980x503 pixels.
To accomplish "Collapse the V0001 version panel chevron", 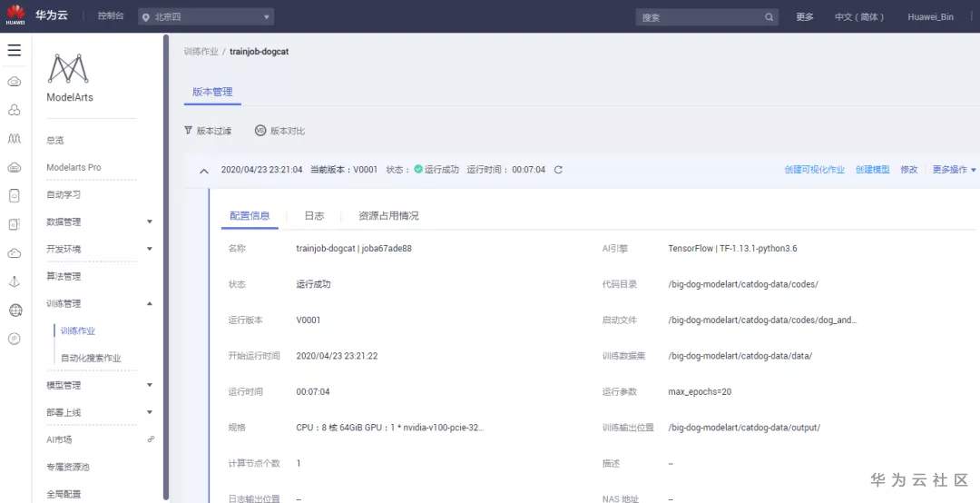I will coord(204,170).
